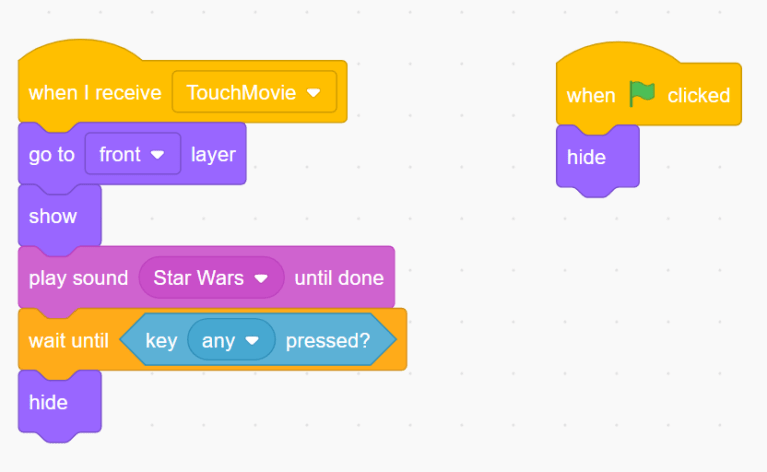Click the "play sound" block label

click(78, 278)
